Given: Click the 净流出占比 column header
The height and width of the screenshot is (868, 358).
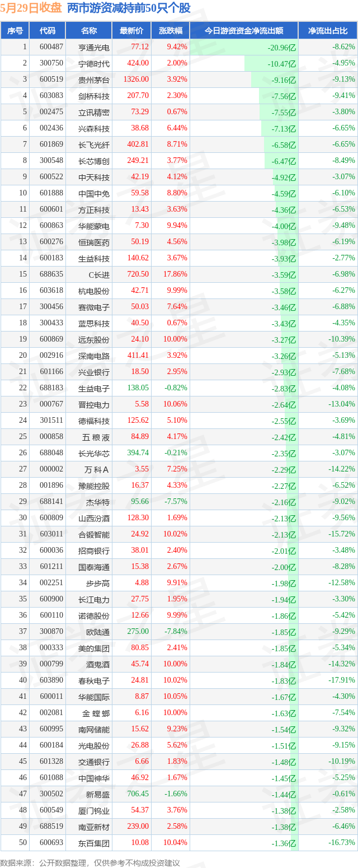Looking at the screenshot, I should coord(328,31).
